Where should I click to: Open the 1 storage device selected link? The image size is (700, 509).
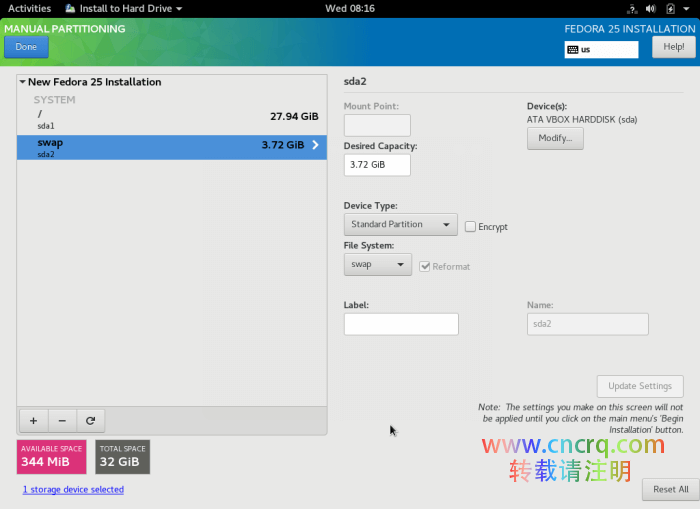click(73, 489)
